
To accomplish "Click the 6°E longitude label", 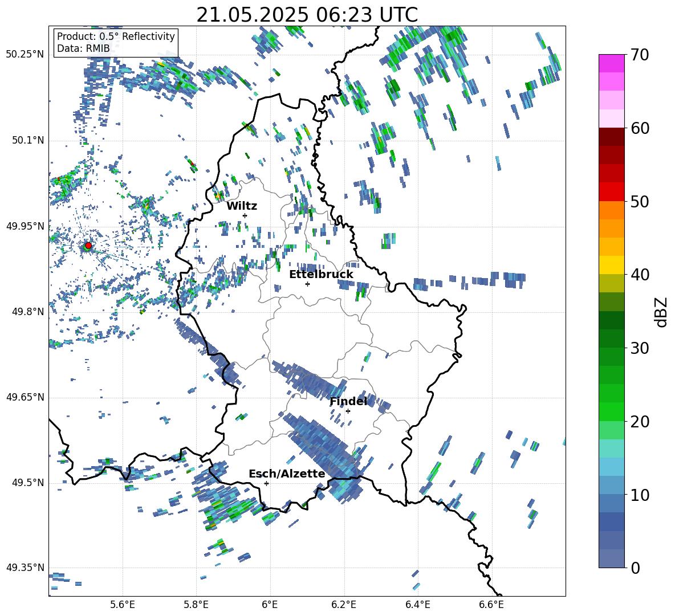I will (x=270, y=605).
